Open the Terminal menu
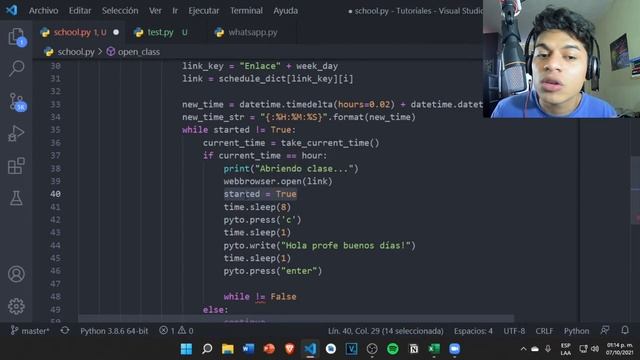 pyautogui.click(x=246, y=11)
